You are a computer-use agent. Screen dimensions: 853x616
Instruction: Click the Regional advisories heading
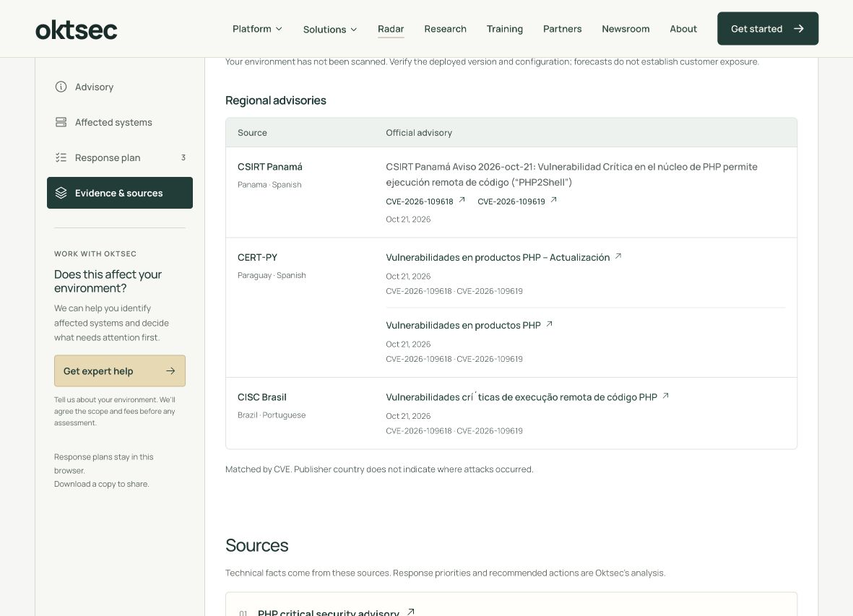[276, 100]
